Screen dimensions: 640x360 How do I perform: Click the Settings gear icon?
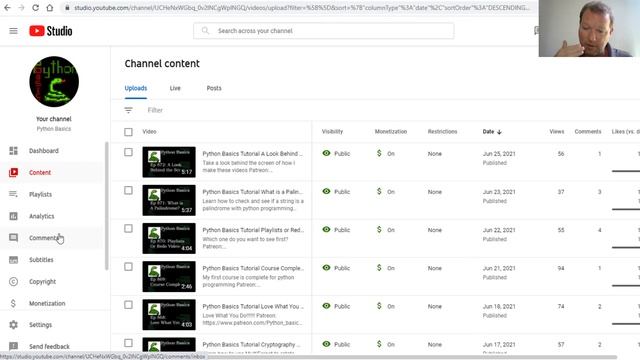13,325
